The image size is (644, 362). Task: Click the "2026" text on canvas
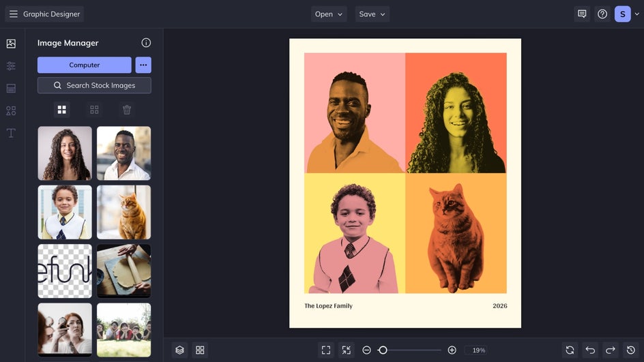click(500, 306)
